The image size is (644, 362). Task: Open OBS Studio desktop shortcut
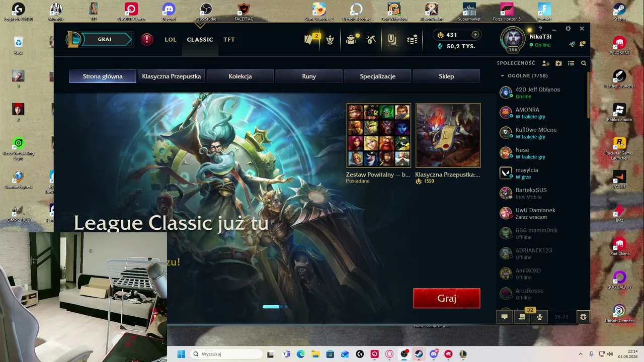[x=206, y=12]
